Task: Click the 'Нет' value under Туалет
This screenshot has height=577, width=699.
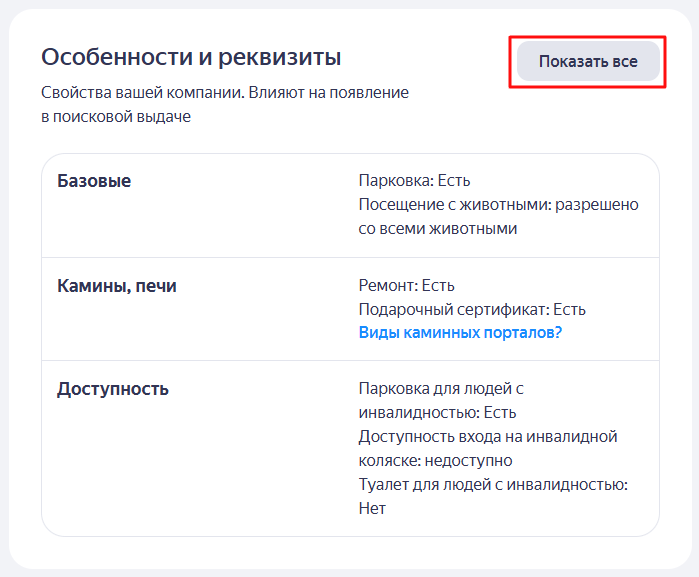Action: coord(372,509)
